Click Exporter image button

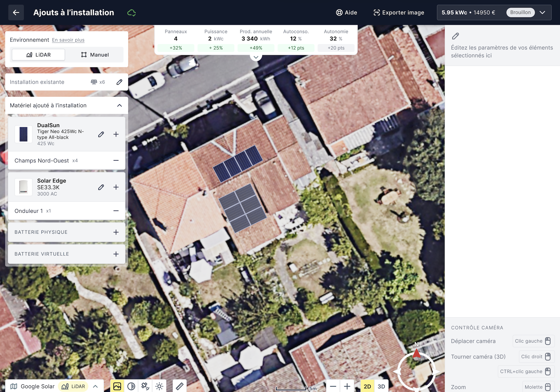pyautogui.click(x=399, y=12)
